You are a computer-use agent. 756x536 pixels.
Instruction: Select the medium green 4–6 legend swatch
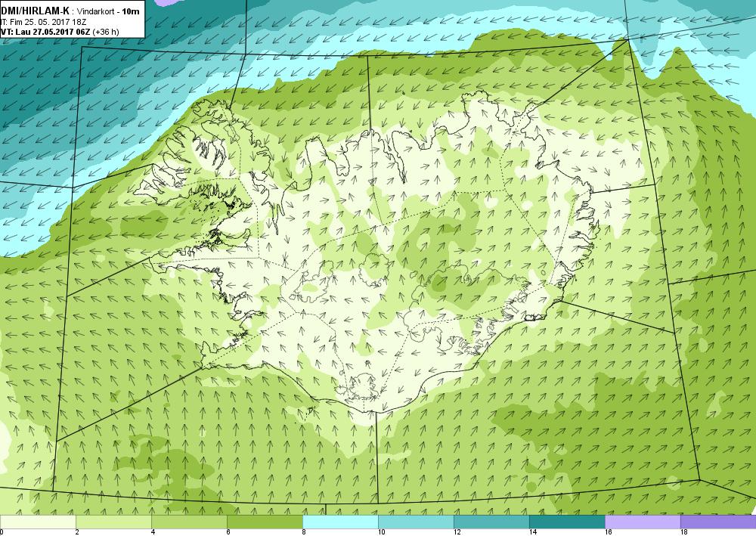click(x=189, y=522)
